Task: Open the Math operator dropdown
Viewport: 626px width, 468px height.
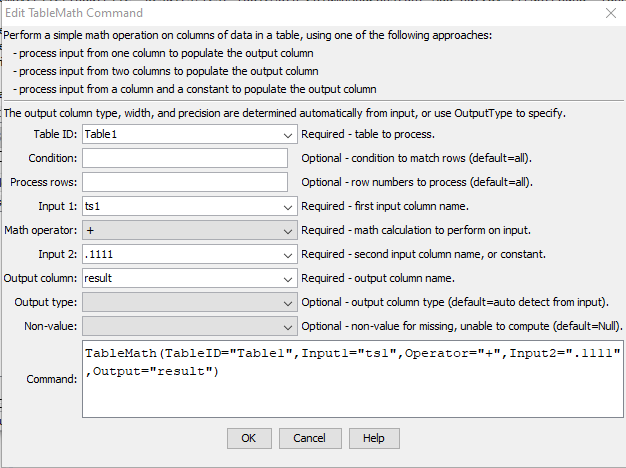Action: coord(287,230)
